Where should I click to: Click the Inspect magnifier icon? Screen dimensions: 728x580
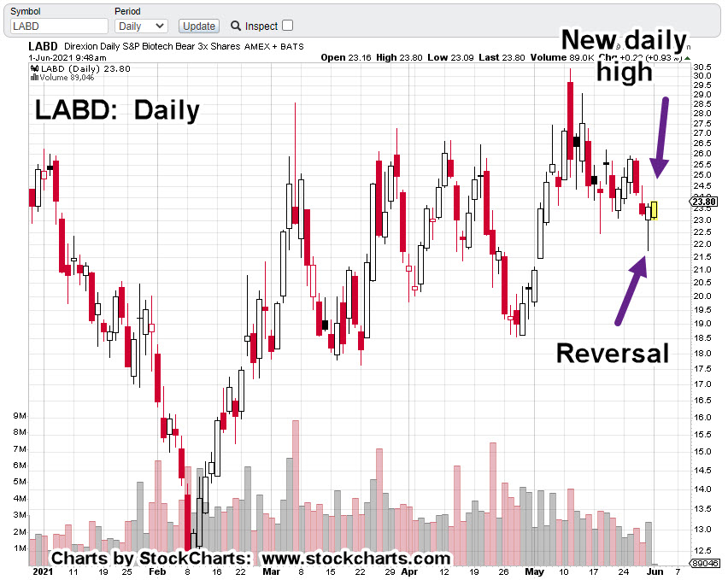(x=236, y=26)
